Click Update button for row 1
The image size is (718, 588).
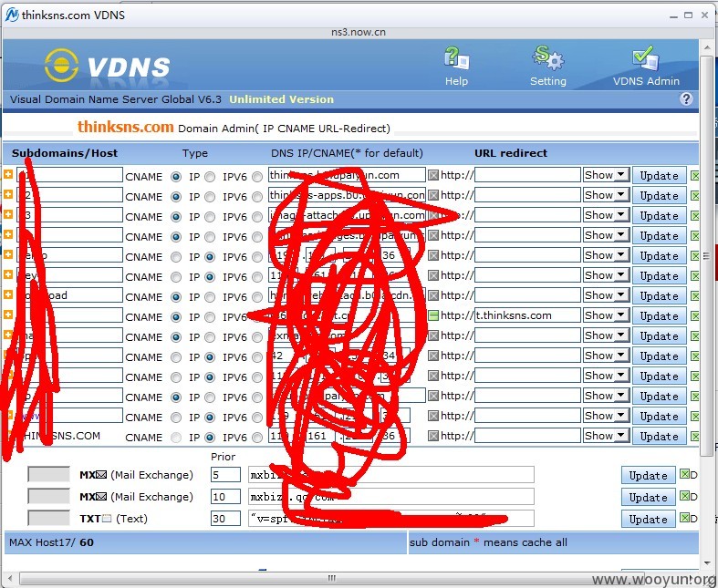pyautogui.click(x=659, y=176)
